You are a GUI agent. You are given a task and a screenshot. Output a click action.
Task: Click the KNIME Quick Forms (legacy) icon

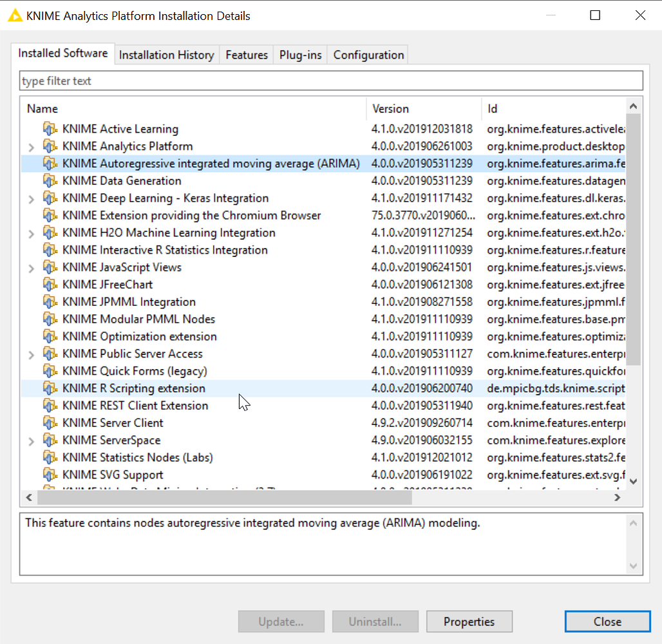click(x=50, y=370)
